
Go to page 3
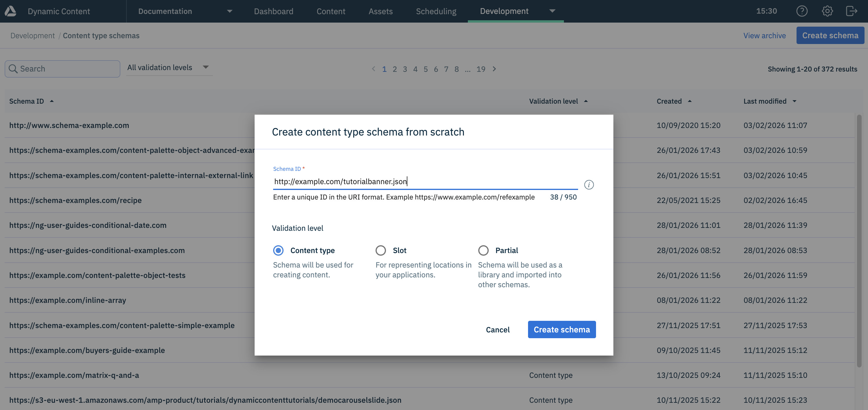(405, 69)
